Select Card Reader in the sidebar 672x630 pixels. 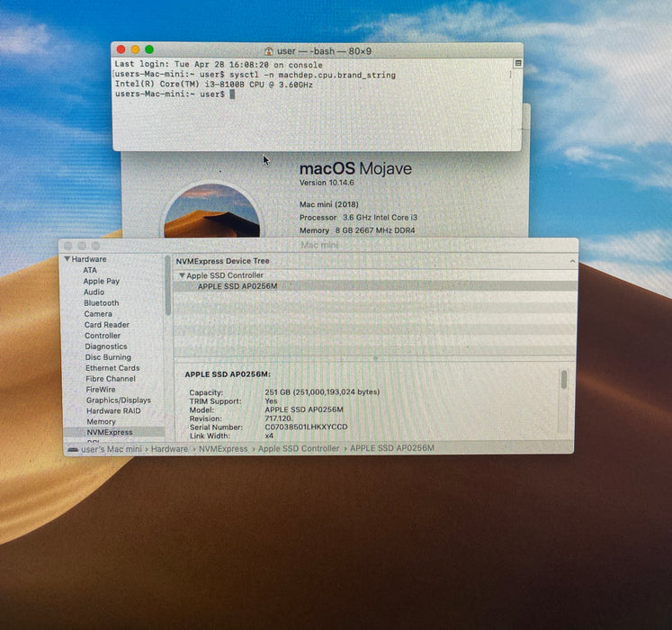[107, 325]
